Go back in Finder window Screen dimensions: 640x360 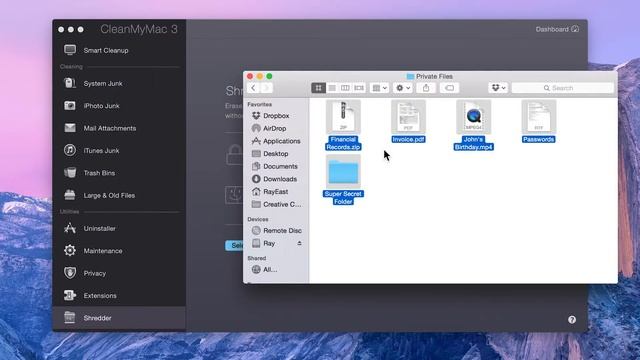[x=253, y=88]
